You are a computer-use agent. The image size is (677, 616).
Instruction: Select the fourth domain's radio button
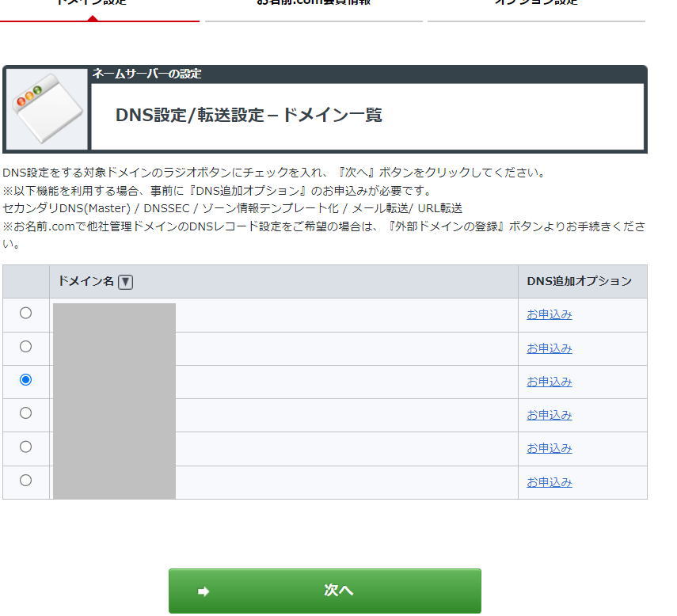point(26,414)
